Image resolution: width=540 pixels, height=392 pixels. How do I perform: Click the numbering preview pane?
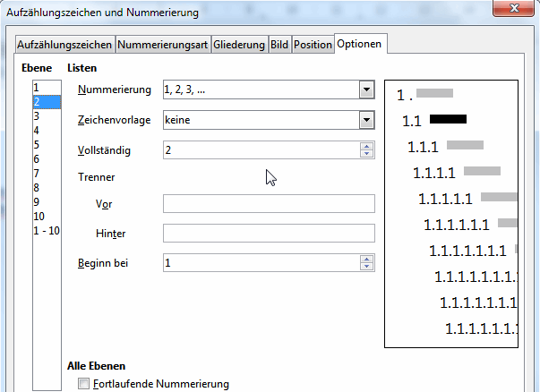click(451, 214)
